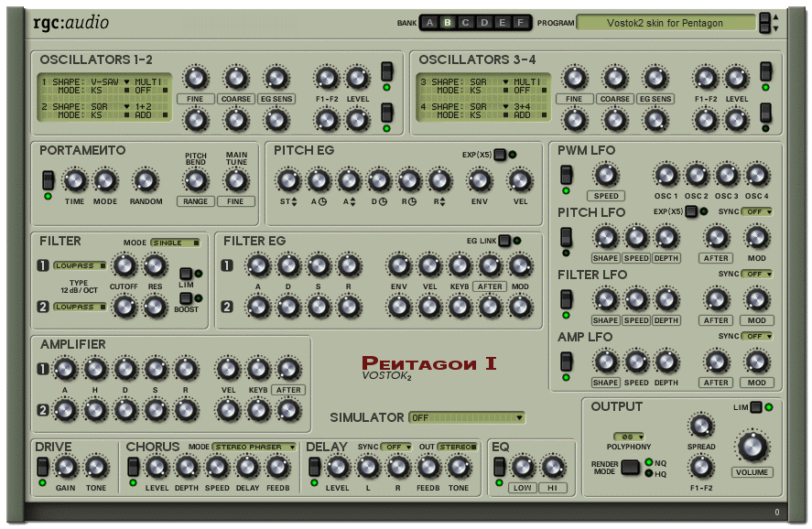The width and height of the screenshot is (812, 529).
Task: Open the SIMULATOR dropdown
Action: coord(467,417)
